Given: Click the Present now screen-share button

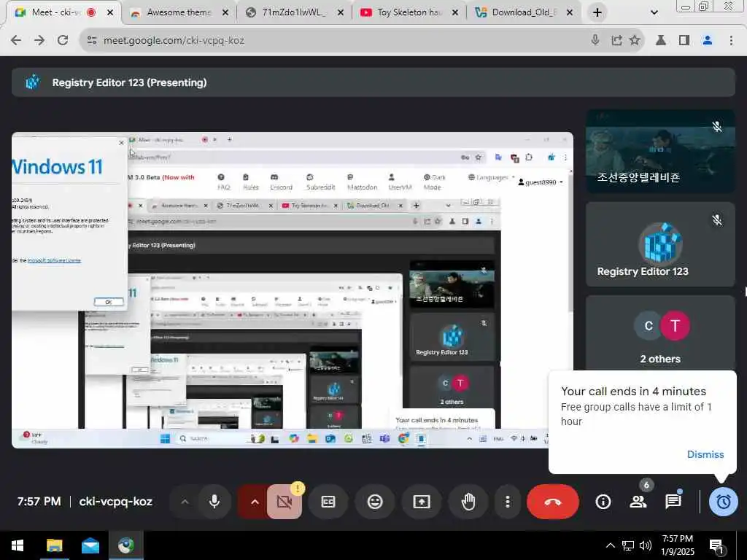Looking at the screenshot, I should 422,502.
